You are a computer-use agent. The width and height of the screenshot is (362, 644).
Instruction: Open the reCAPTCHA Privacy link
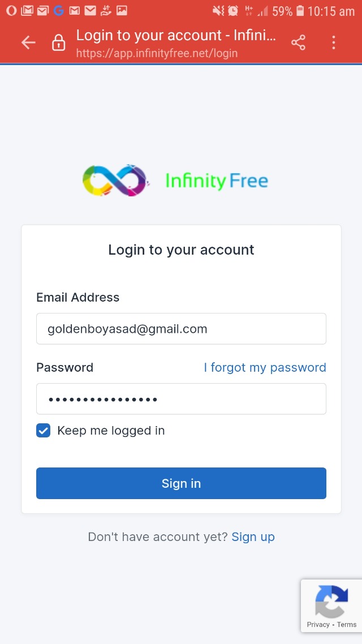(318, 625)
